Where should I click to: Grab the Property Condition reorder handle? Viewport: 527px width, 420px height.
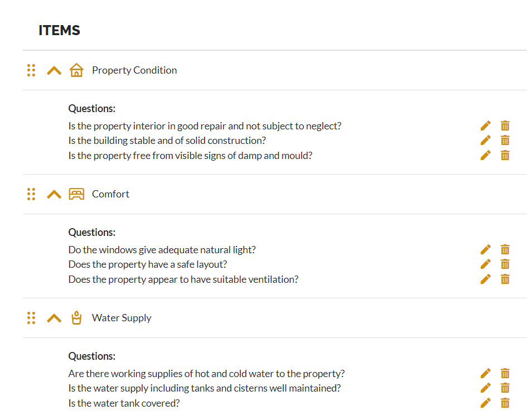pos(31,70)
